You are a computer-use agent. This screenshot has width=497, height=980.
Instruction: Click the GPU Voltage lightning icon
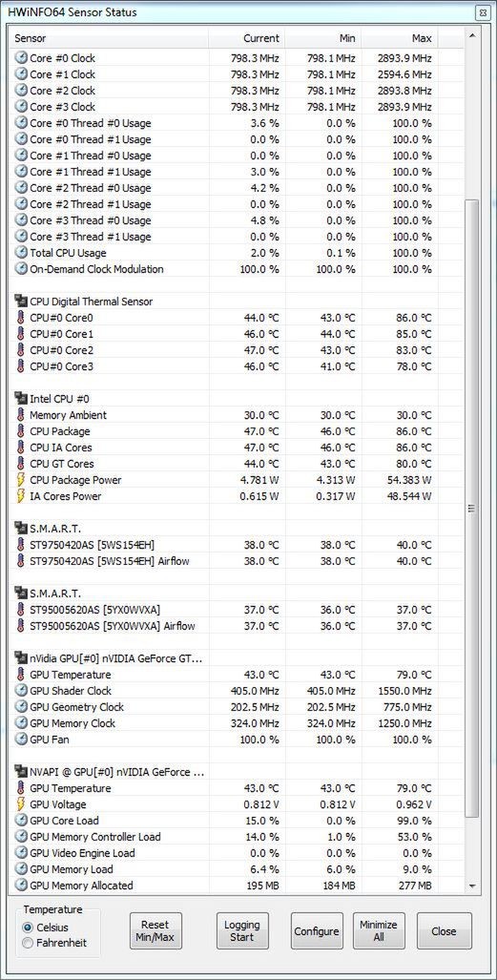coord(21,805)
